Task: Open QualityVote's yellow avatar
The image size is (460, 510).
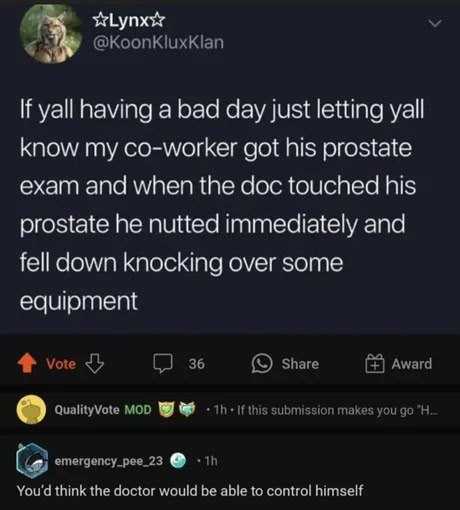Action: (x=31, y=409)
